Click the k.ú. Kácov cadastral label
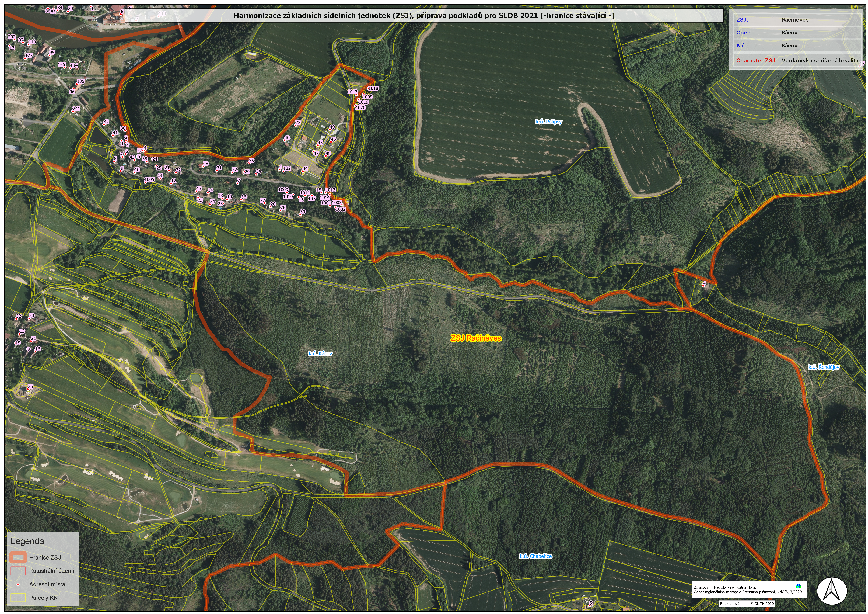 point(320,354)
